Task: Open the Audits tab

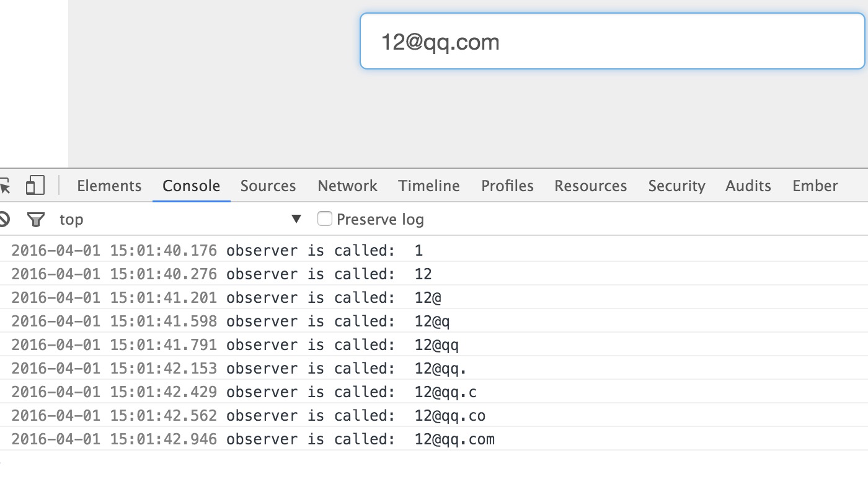Action: pos(748,186)
